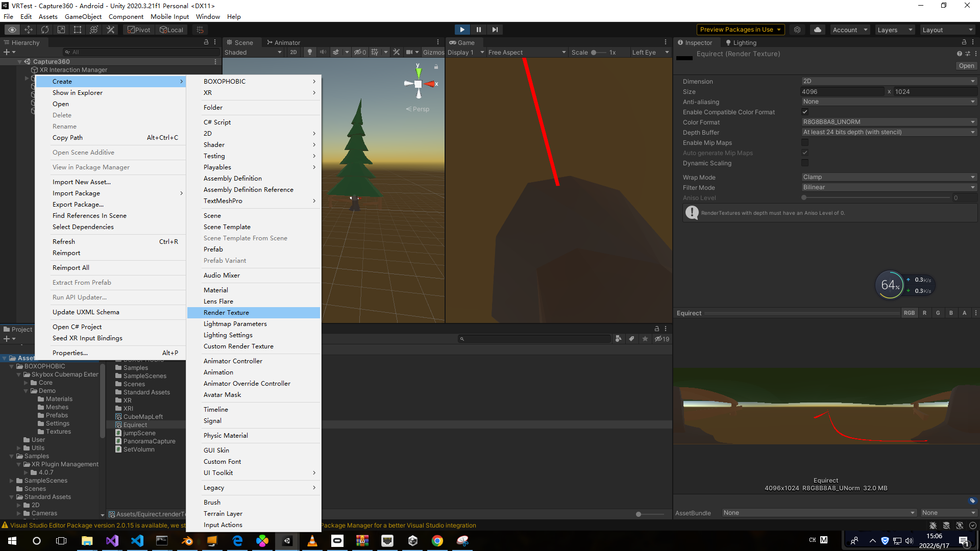
Task: Select Render Texture from create menu
Action: (x=226, y=312)
